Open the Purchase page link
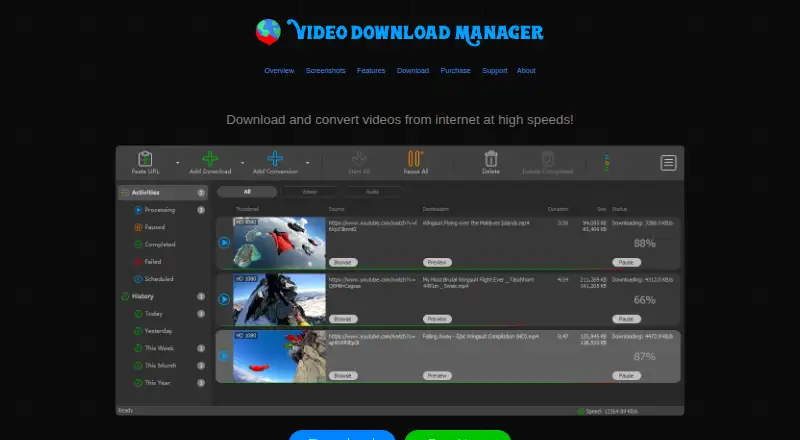Screen dimensions: 800x440 coord(455,70)
